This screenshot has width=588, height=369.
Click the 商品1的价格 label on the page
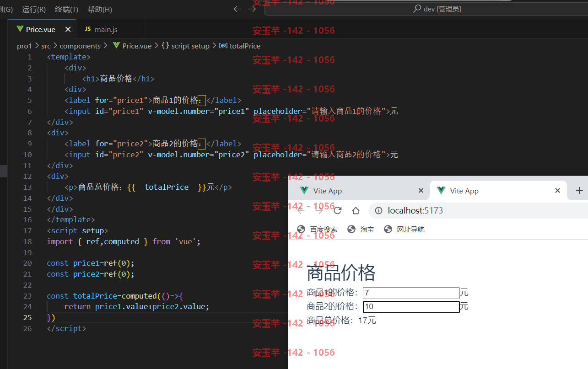coord(333,293)
